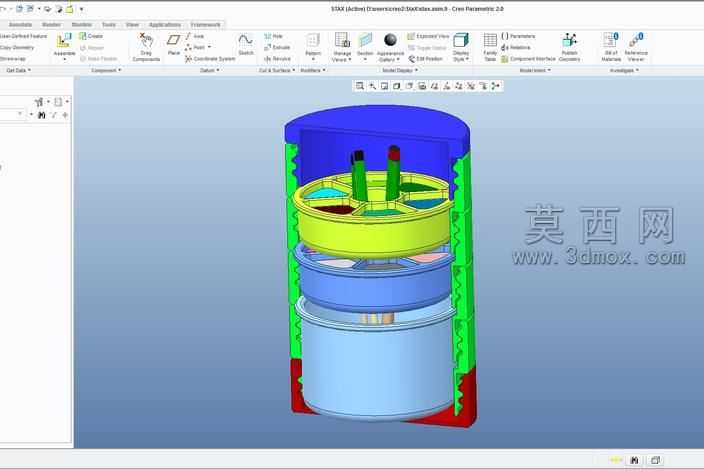Screen dimensions: 704x469
Task: Open the Sketch tool
Action: 246,44
